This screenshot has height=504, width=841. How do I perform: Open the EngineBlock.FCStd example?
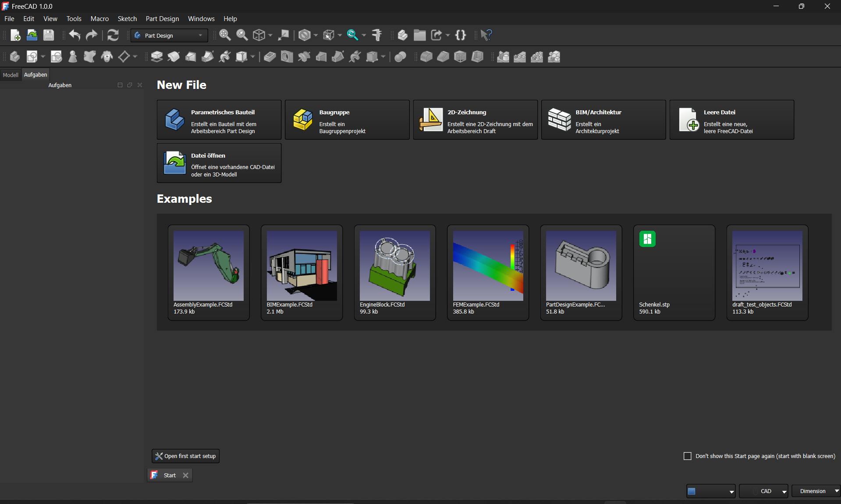pos(394,271)
